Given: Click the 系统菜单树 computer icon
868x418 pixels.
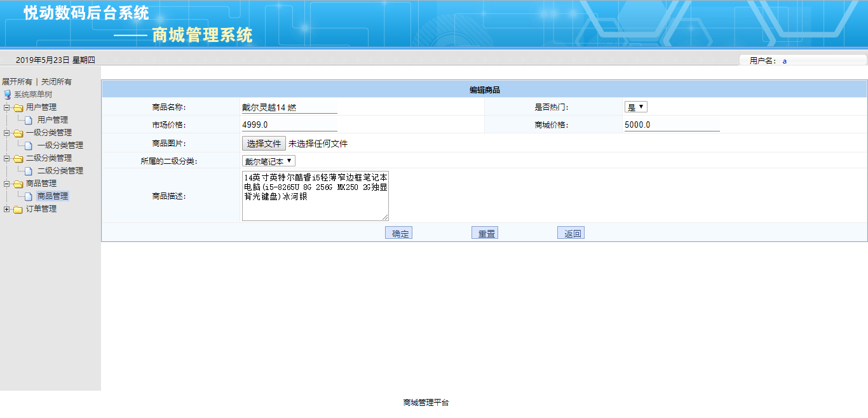Looking at the screenshot, I should click(8, 95).
